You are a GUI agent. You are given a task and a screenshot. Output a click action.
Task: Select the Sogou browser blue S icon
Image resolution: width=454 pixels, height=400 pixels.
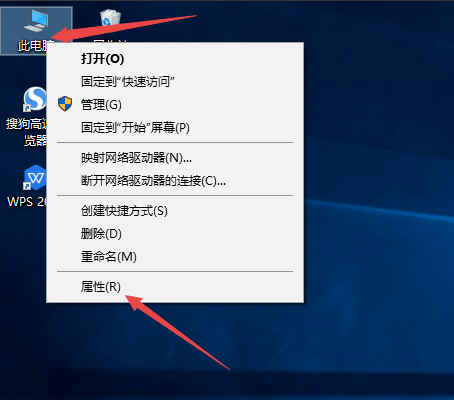(x=35, y=99)
